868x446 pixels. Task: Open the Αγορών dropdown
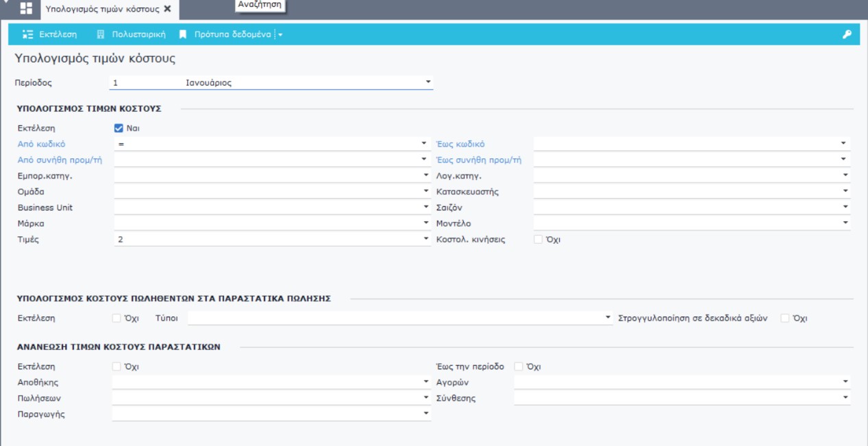point(845,382)
